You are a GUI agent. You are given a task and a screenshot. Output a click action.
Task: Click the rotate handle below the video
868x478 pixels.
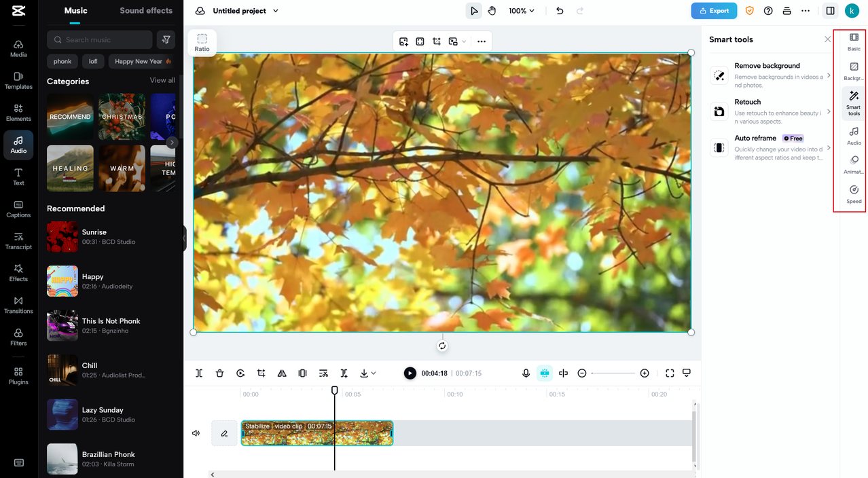click(442, 346)
